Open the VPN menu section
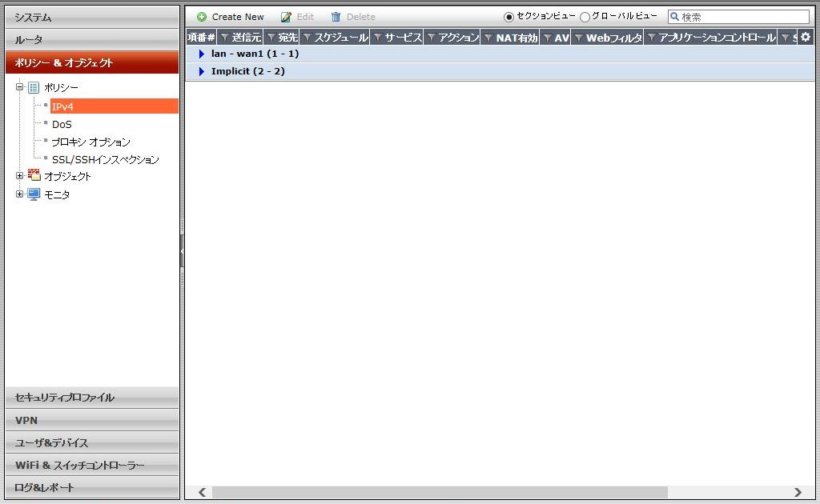 92,420
